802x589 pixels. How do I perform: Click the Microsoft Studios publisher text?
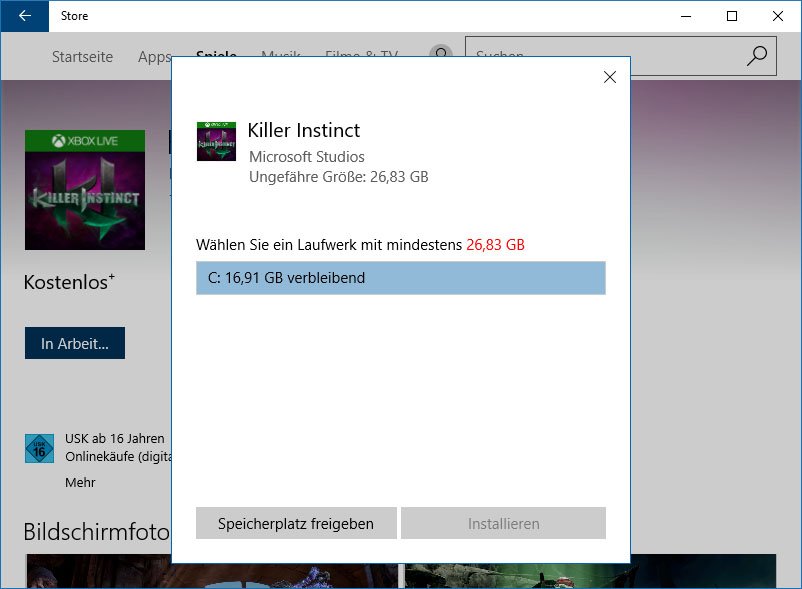pos(307,156)
